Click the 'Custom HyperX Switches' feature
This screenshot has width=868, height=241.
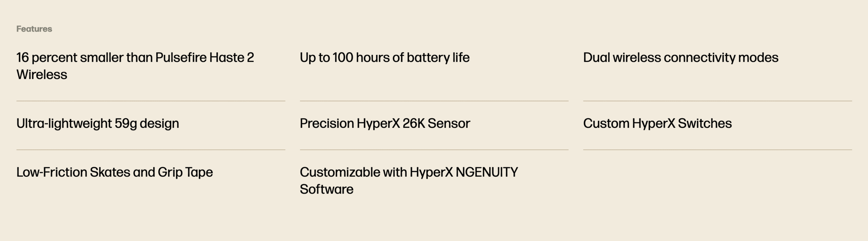coord(657,123)
